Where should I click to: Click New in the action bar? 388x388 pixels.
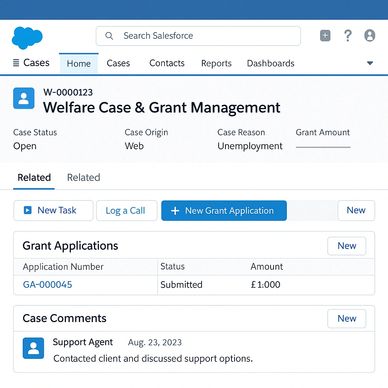point(356,210)
